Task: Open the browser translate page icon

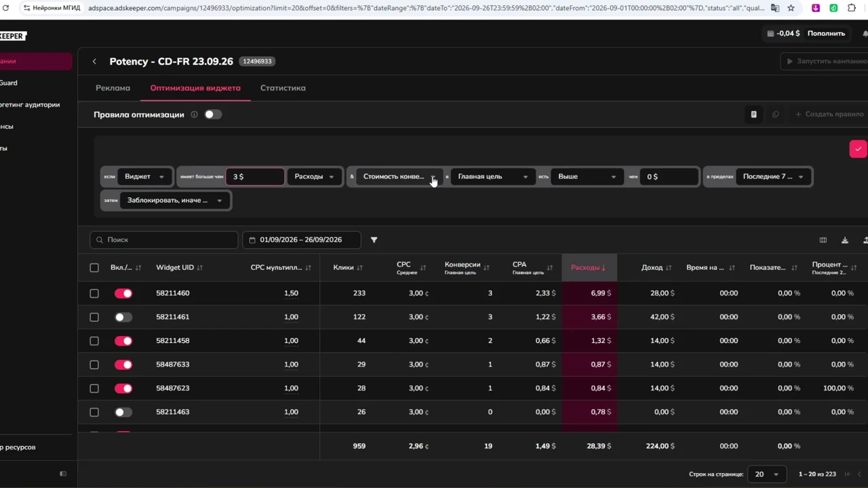Action: tap(775, 8)
